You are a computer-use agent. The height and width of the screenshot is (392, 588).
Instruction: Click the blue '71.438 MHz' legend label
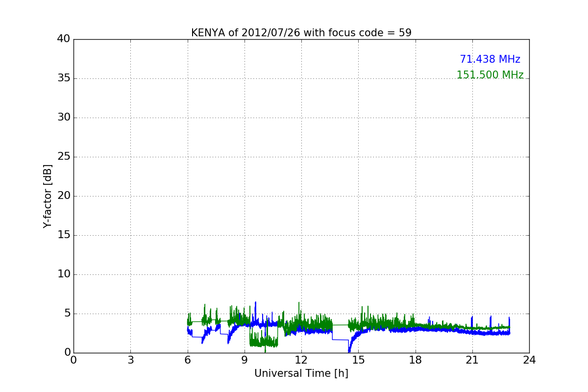point(490,59)
